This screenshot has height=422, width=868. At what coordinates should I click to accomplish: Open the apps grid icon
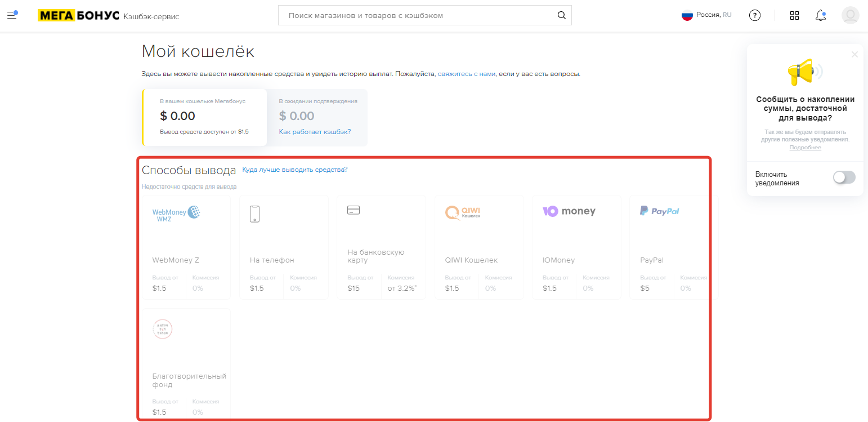point(795,16)
